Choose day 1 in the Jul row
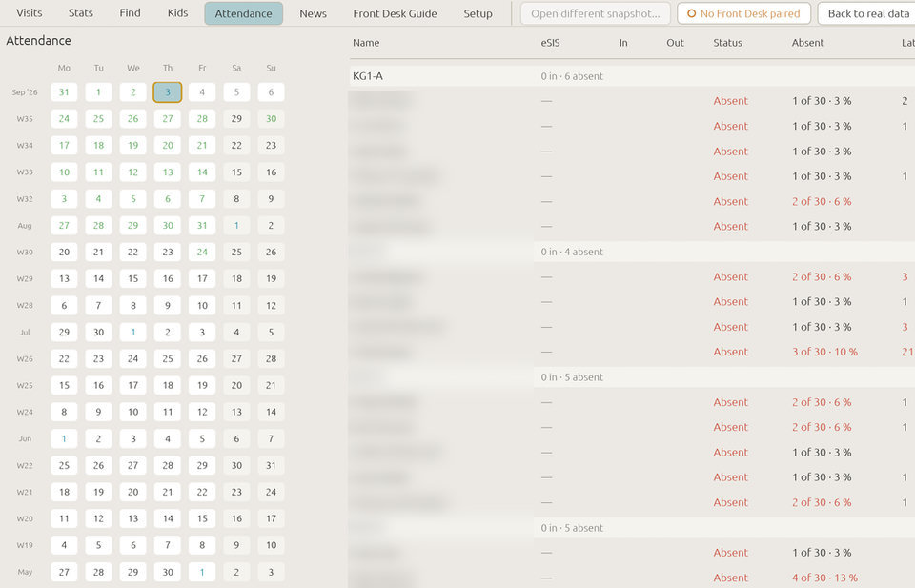The image size is (915, 588). pos(133,332)
